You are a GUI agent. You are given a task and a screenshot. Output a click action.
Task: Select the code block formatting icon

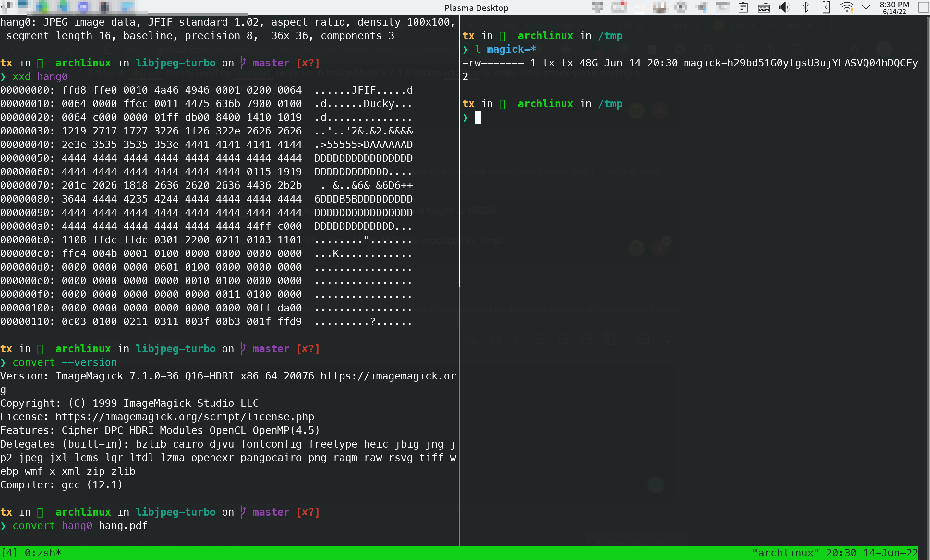click(496, 340)
